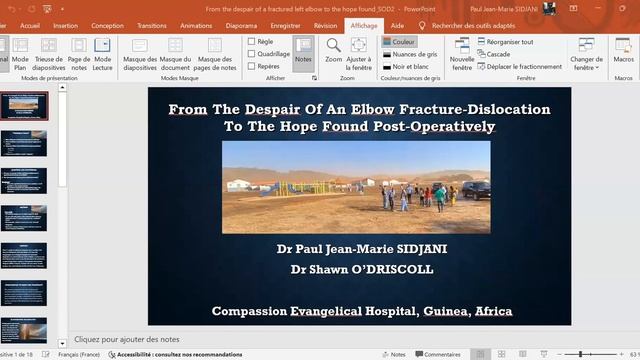640x360 pixels.
Task: Toggle the Notes pane ribbon button
Action: (303, 53)
